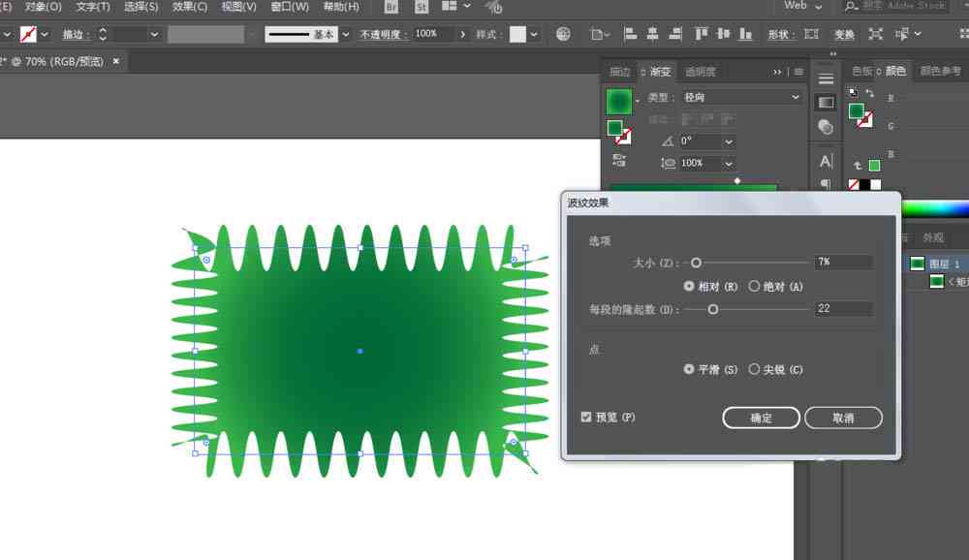Click horizontal align left icon
The image size is (969, 560).
[x=631, y=34]
